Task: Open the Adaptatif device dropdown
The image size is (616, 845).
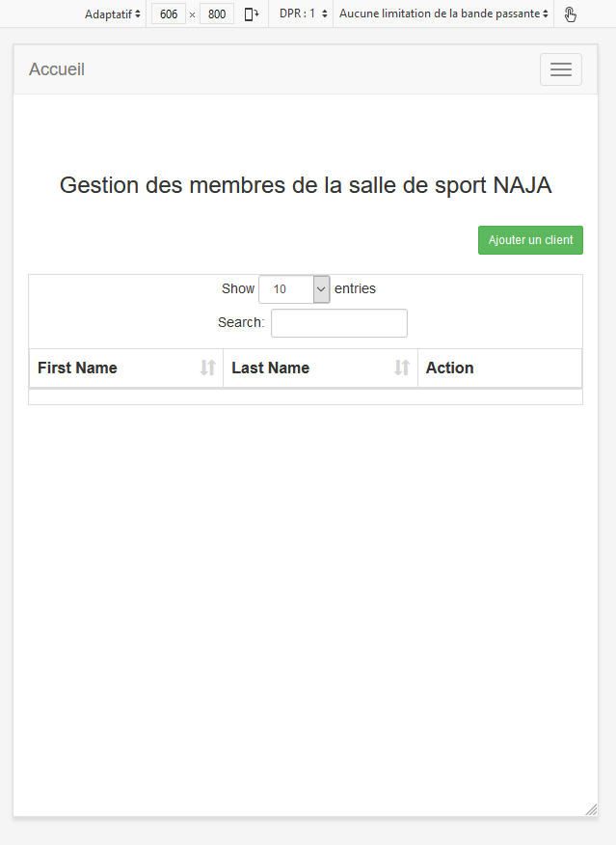Action: pyautogui.click(x=112, y=14)
